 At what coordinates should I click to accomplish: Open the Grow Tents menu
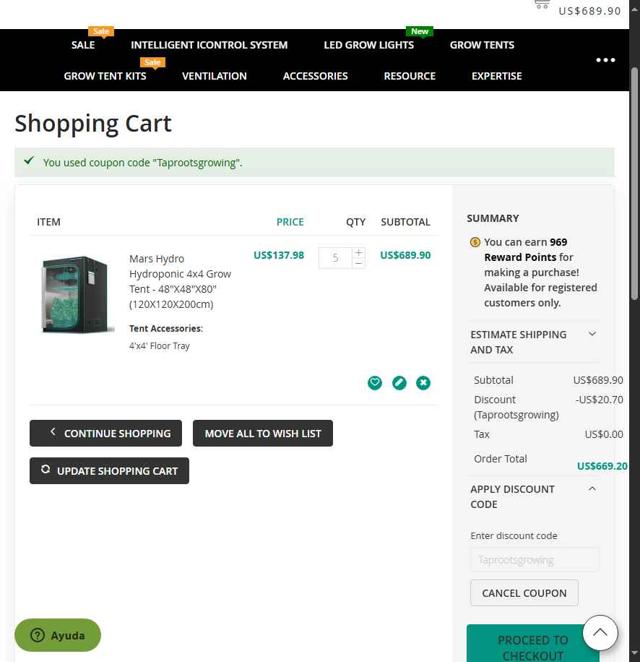(x=482, y=45)
